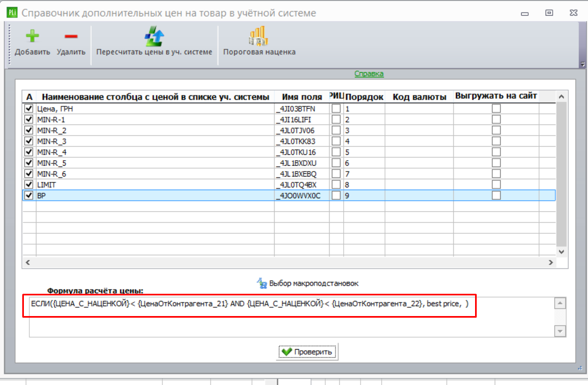Click the toolbar overflow arrow at right edge

pyautogui.click(x=583, y=64)
